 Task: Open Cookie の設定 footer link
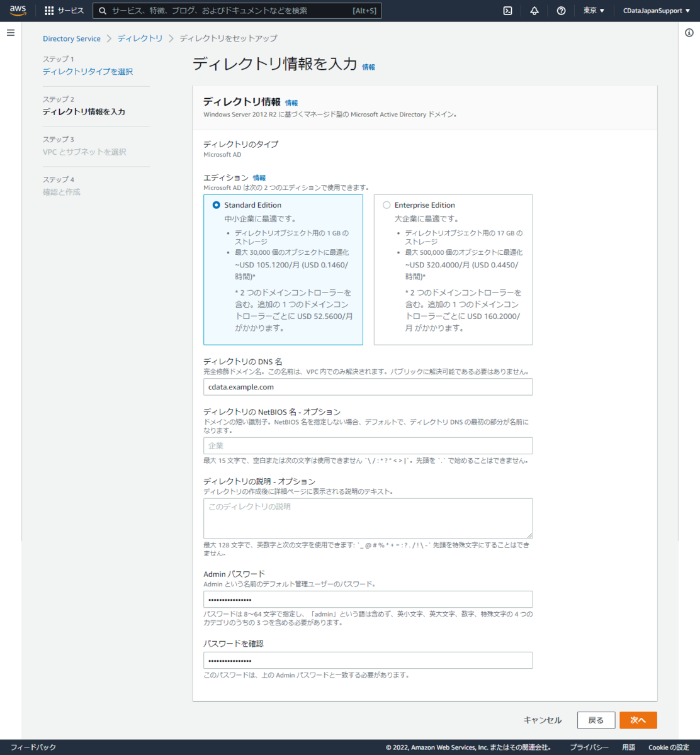[669, 747]
